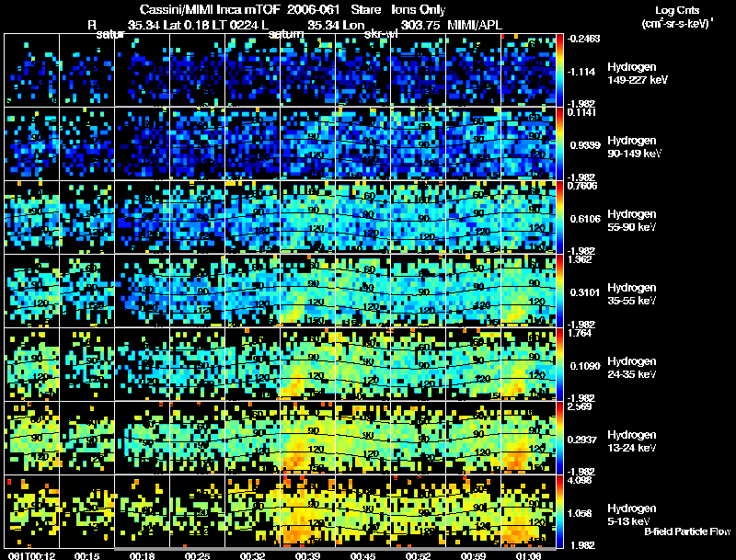This screenshot has width=736, height=560.
Task: Select the Hydrogen 55-90 keV row label
Action: pos(632,221)
